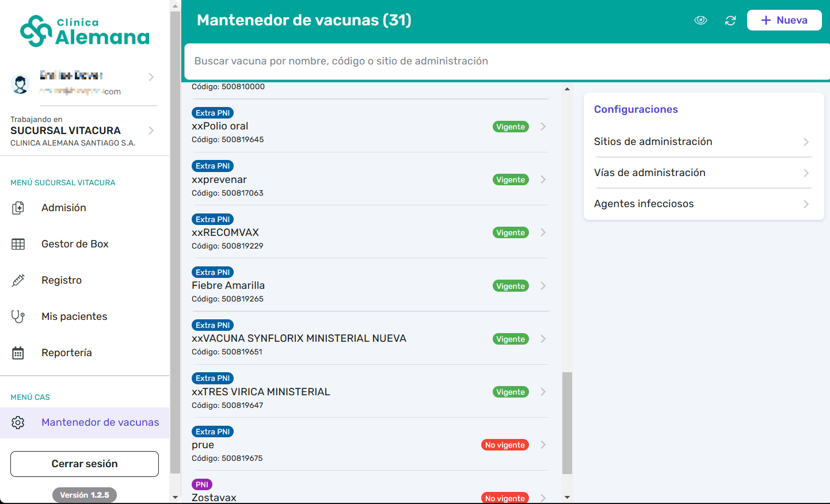This screenshot has height=504, width=830.
Task: Click the Mantenedor de vacunas gear icon
Action: 18,422
